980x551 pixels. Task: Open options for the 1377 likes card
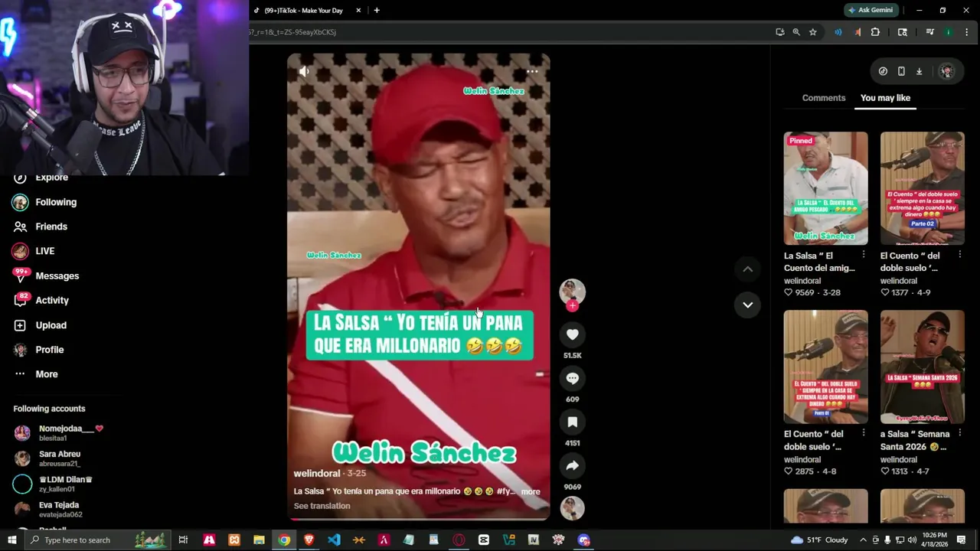tap(960, 255)
